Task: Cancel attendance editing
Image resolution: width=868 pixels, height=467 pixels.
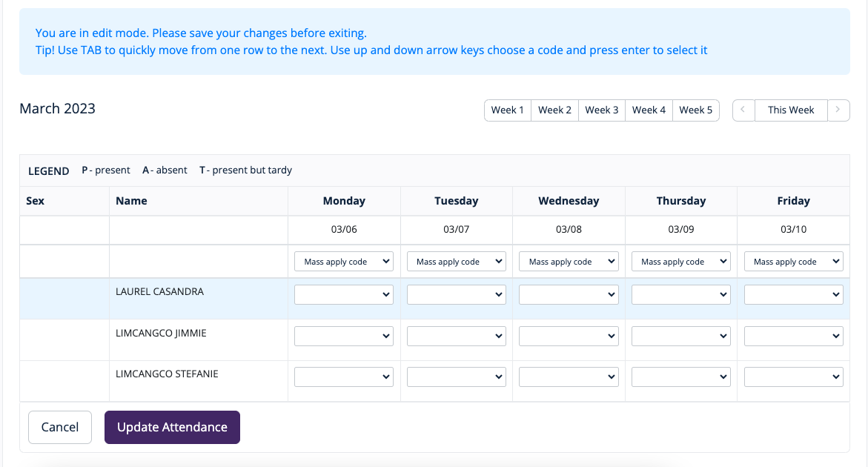Action: (60, 428)
